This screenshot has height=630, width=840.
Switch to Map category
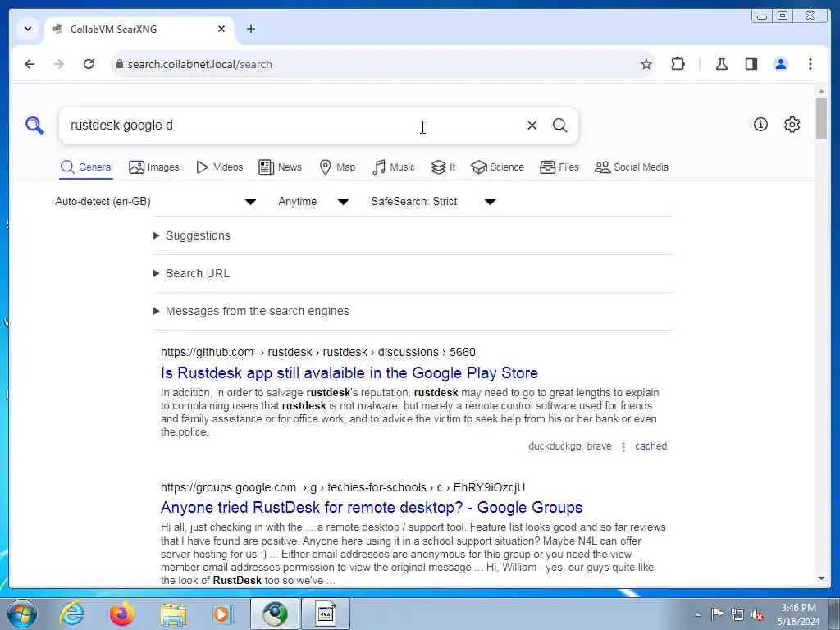(x=337, y=167)
